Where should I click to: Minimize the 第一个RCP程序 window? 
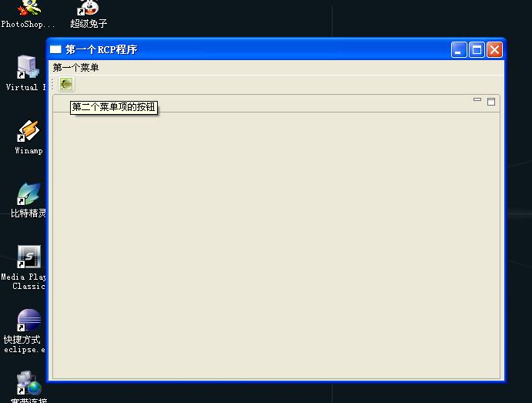pos(459,50)
